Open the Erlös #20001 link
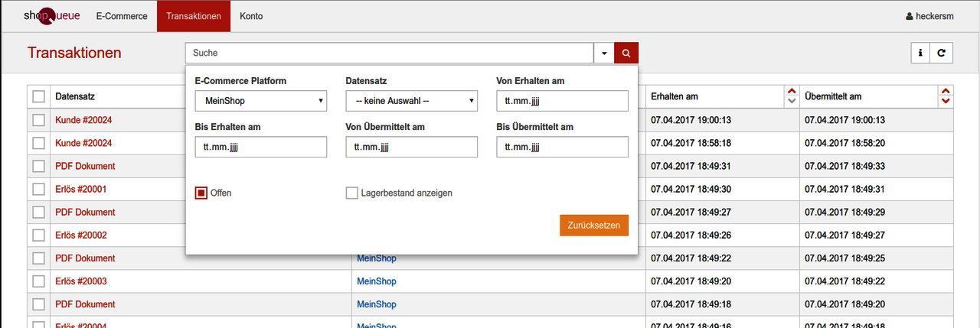The height and width of the screenshot is (328, 980). pyautogui.click(x=81, y=189)
